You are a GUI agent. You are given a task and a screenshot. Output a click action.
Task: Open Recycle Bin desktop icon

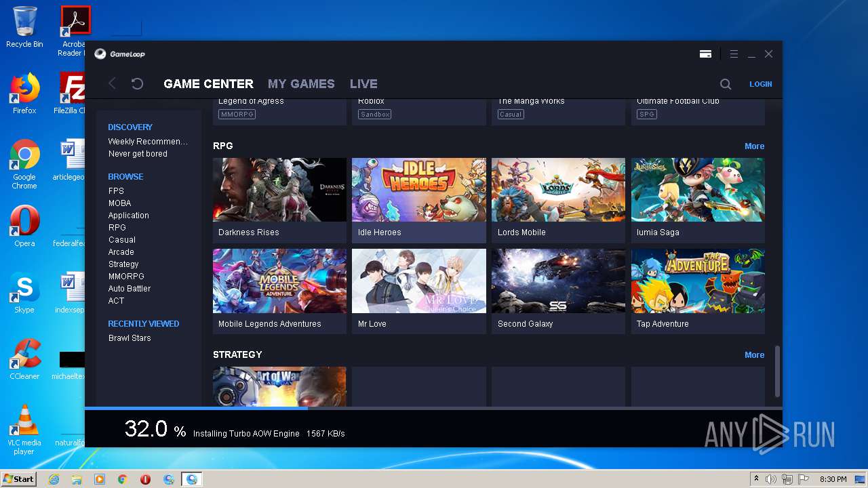[24, 27]
